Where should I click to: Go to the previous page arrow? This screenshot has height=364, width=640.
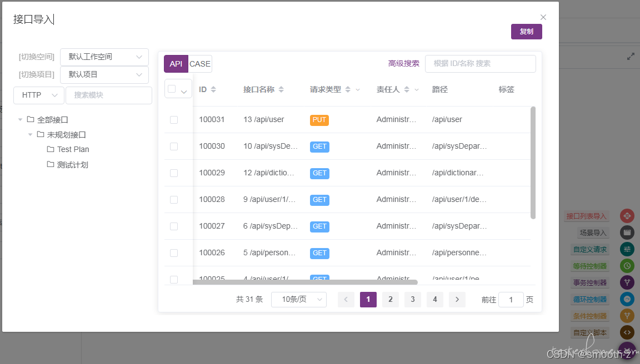pos(346,300)
